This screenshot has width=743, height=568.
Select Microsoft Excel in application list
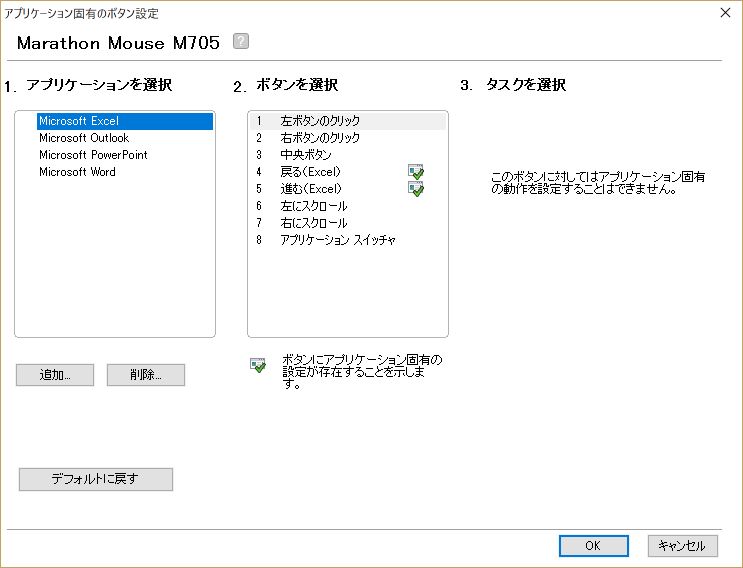(125, 121)
